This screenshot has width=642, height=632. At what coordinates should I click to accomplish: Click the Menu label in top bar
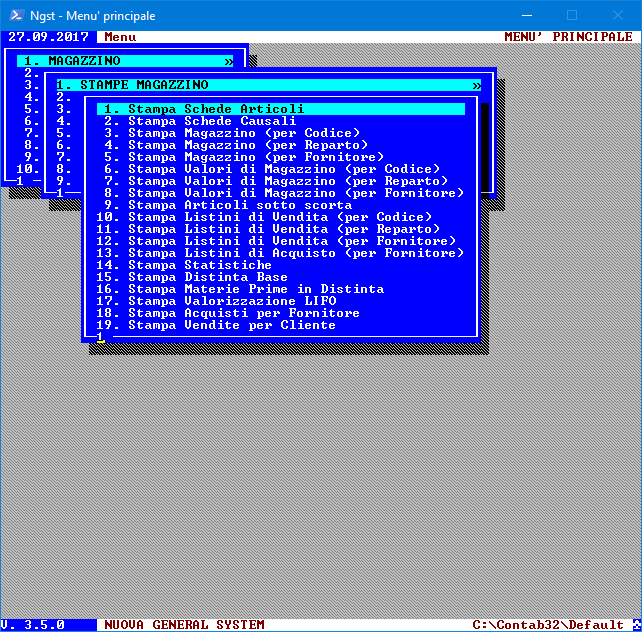click(120, 37)
